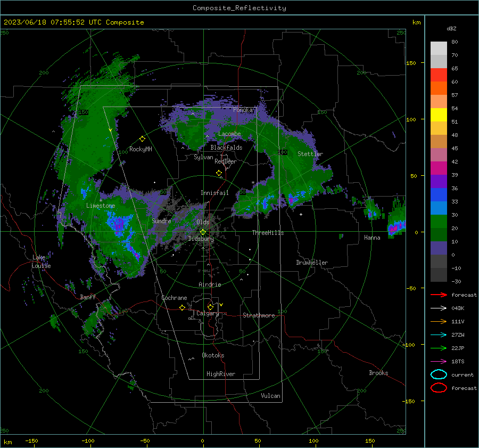The width and height of the screenshot is (479, 448).
Task: Click the magenta swatch between 42 and 39
Action: tap(439, 168)
